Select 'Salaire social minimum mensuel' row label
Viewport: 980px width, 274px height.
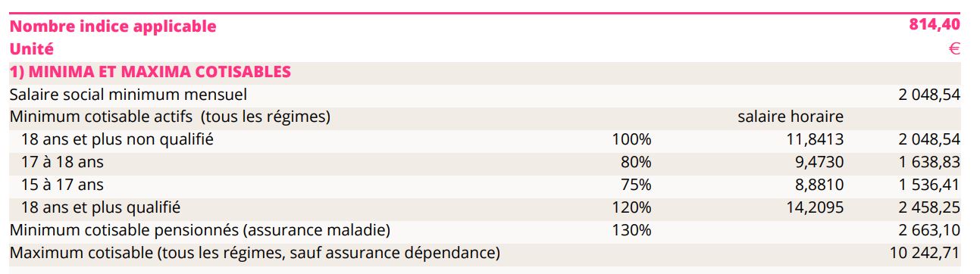coord(128,95)
